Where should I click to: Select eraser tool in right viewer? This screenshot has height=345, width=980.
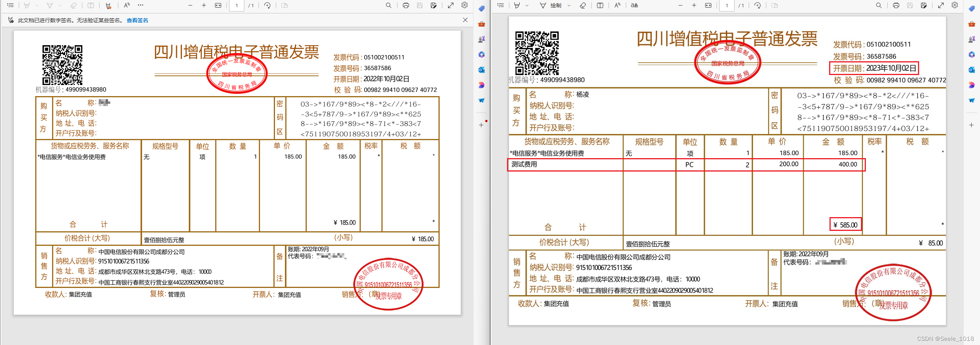click(583, 5)
